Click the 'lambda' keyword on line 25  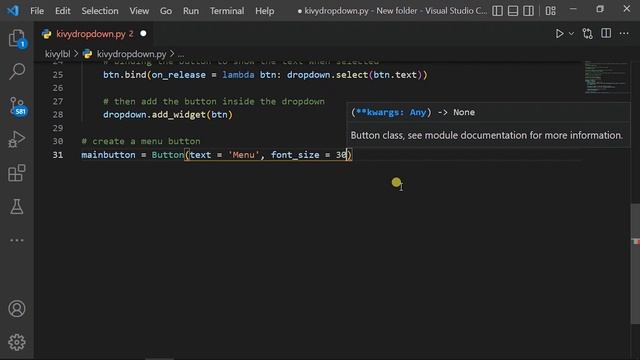click(238, 75)
